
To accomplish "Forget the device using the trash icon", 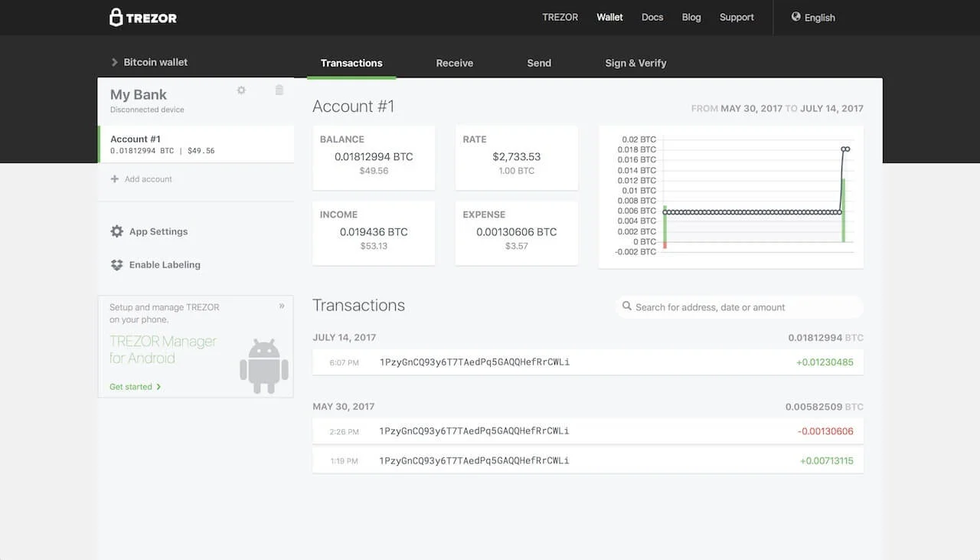I will coord(279,90).
